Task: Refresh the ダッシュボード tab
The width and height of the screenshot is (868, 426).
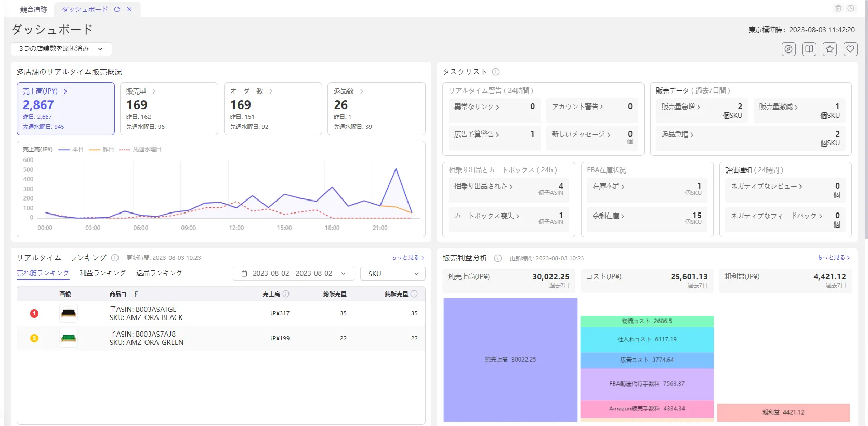Action: pos(117,9)
